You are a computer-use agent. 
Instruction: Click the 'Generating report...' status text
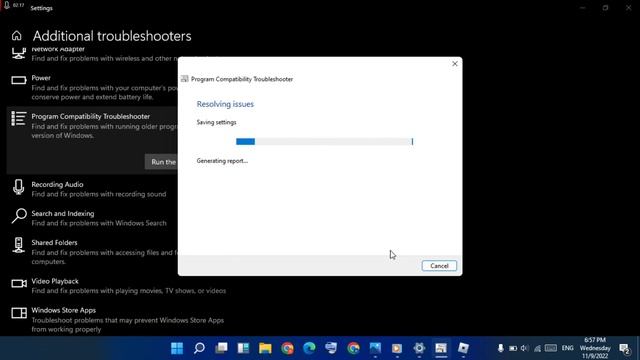point(222,161)
